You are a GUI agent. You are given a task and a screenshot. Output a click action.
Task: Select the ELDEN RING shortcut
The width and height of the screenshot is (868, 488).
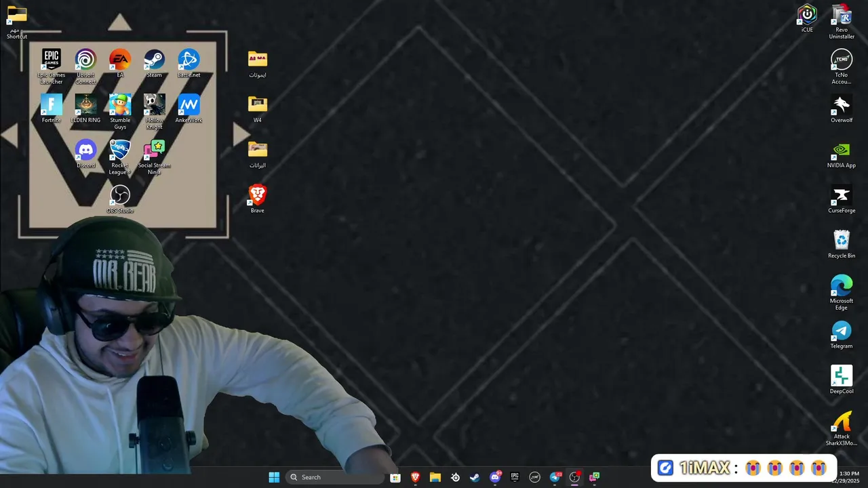click(85, 108)
